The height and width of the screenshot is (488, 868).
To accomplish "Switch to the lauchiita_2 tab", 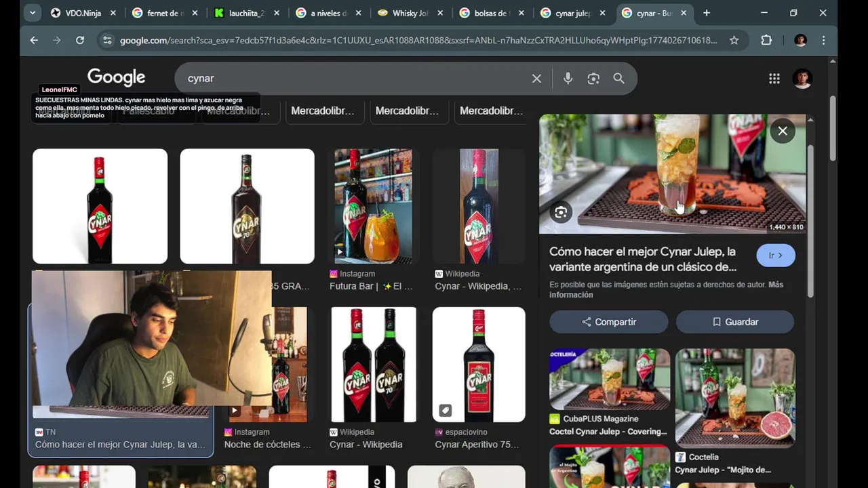I will (x=247, y=13).
